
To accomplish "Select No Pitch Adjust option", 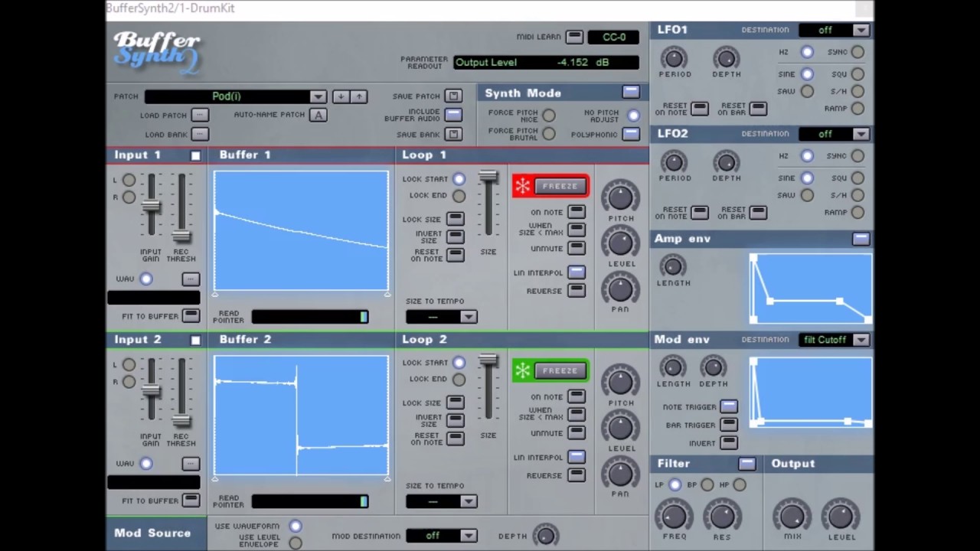I will point(633,116).
